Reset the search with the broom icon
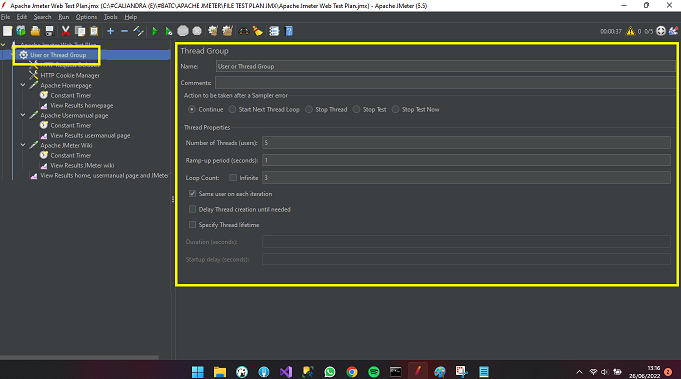The height and width of the screenshot is (379, 681). pyautogui.click(x=258, y=31)
